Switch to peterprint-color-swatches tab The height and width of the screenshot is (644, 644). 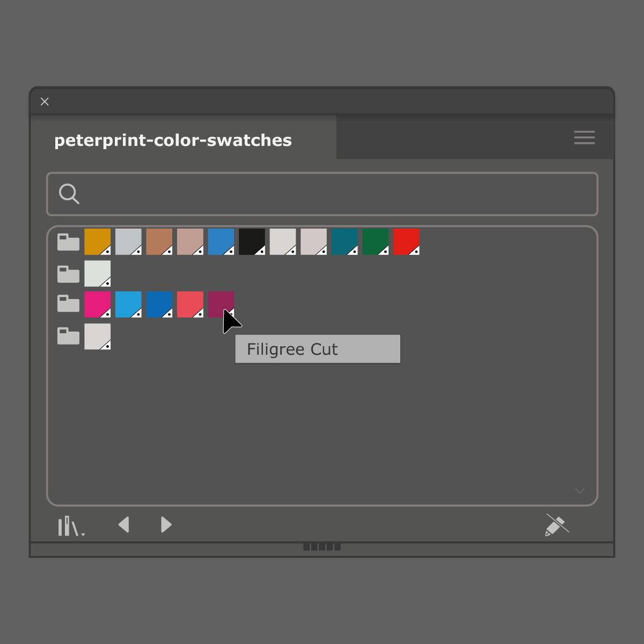tap(173, 140)
